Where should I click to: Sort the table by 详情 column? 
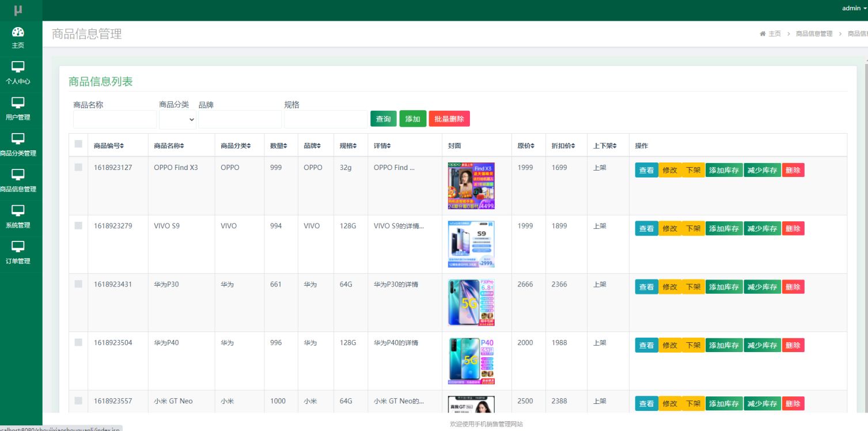[382, 146]
